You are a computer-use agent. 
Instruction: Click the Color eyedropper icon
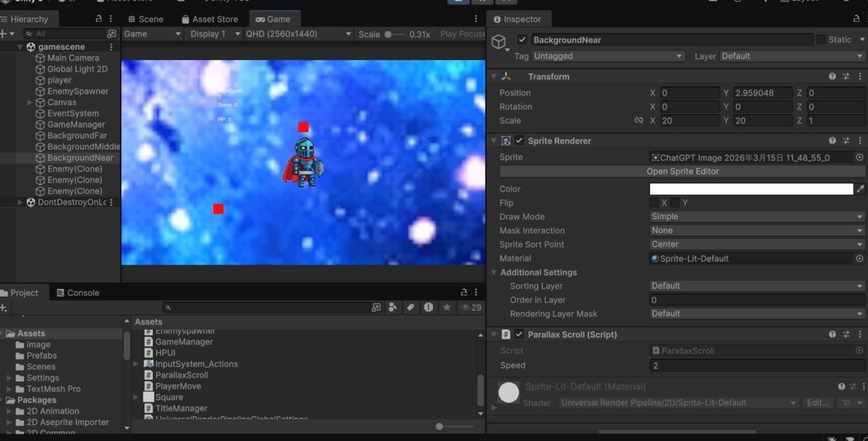click(x=860, y=189)
